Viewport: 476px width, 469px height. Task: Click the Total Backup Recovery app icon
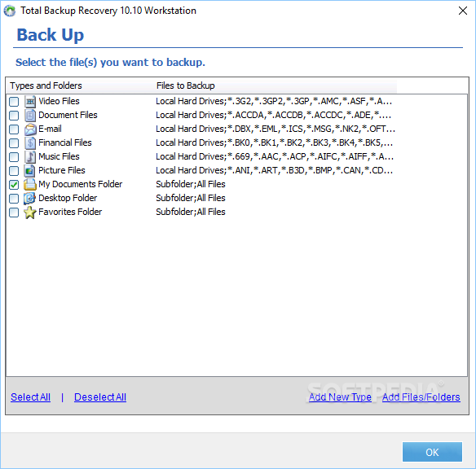(10, 11)
